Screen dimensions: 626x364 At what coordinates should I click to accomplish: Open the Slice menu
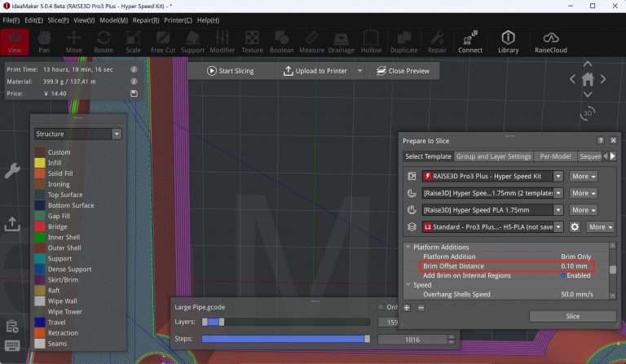click(x=58, y=20)
